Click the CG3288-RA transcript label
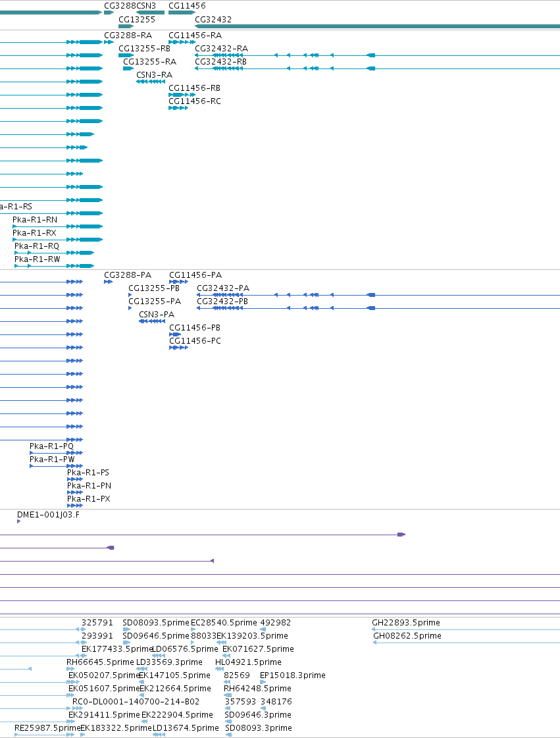The width and height of the screenshot is (560, 738). [x=128, y=36]
